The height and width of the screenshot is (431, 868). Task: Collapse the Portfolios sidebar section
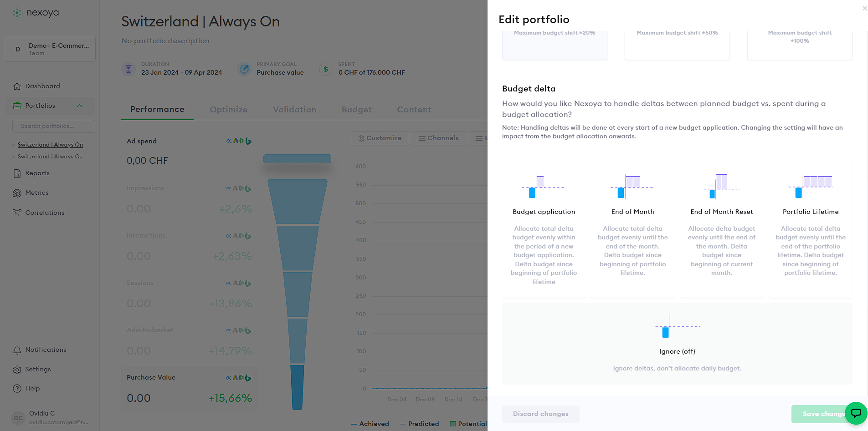pos(80,106)
